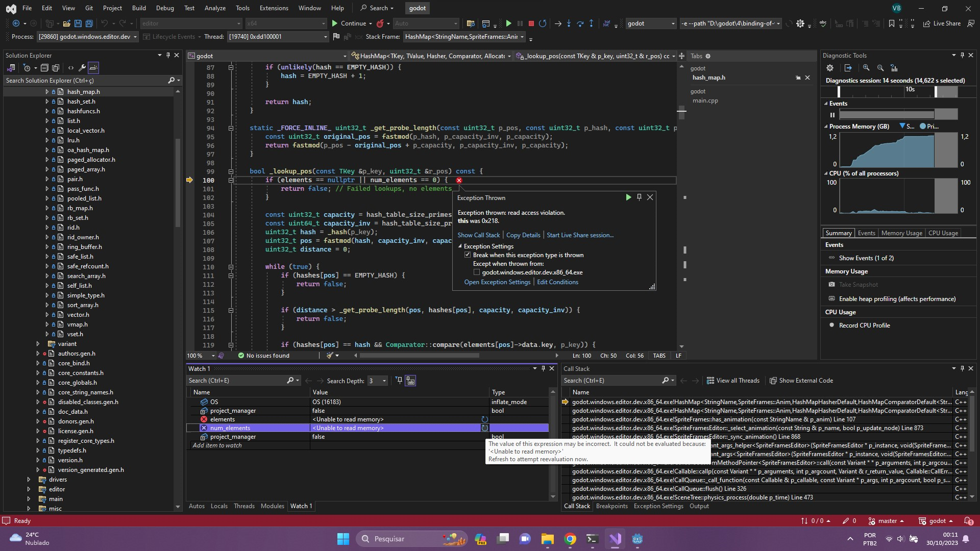The height and width of the screenshot is (551, 980).
Task: Check godot.windows.editor.dev.x86_64.exe exception exclusion
Action: pyautogui.click(x=477, y=272)
